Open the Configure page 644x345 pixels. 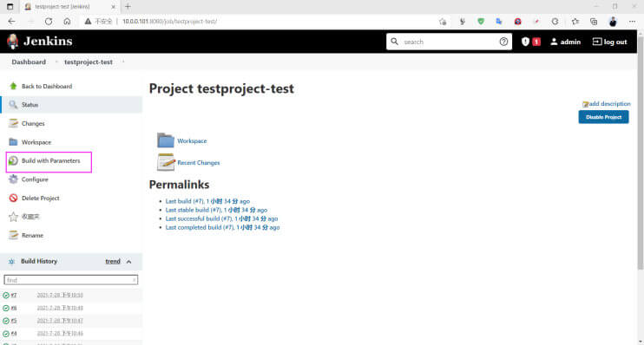[x=35, y=179]
